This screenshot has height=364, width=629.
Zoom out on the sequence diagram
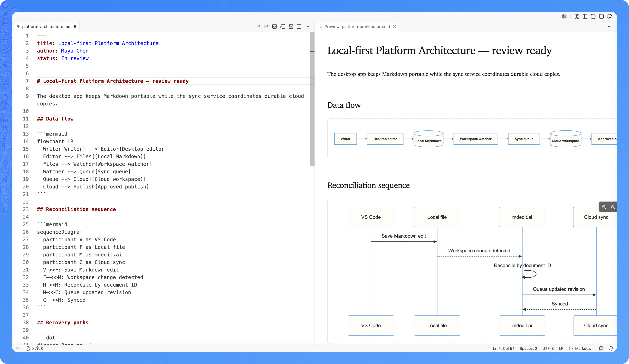coord(613,207)
